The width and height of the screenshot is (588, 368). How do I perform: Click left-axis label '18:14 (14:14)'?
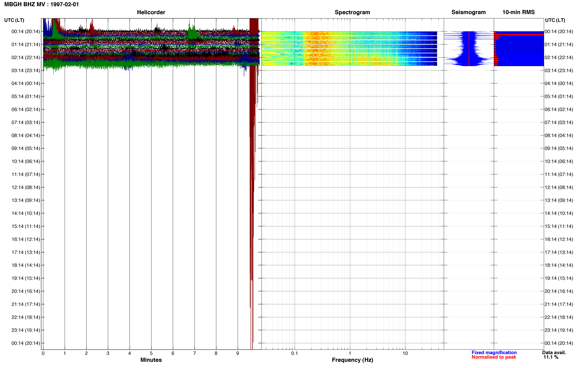tap(26, 265)
